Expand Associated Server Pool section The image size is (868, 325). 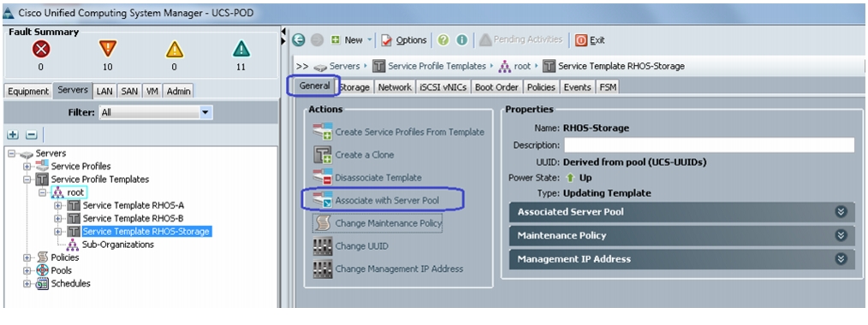pyautogui.click(x=841, y=212)
